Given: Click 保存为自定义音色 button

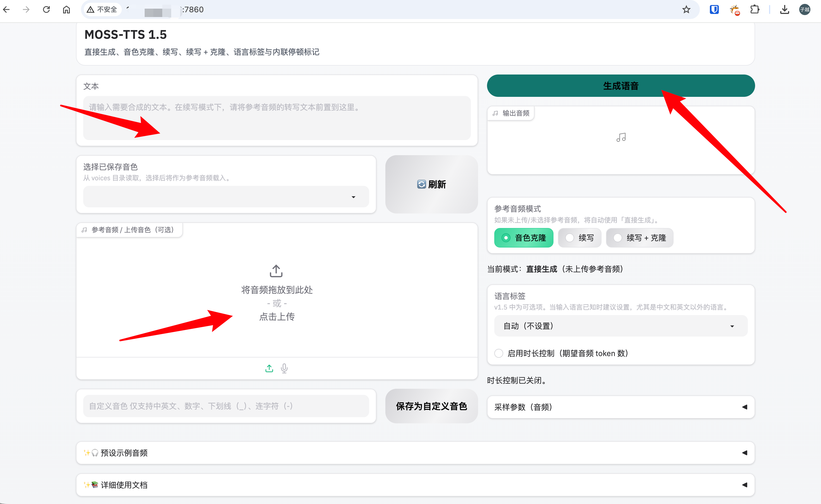Looking at the screenshot, I should pyautogui.click(x=431, y=406).
